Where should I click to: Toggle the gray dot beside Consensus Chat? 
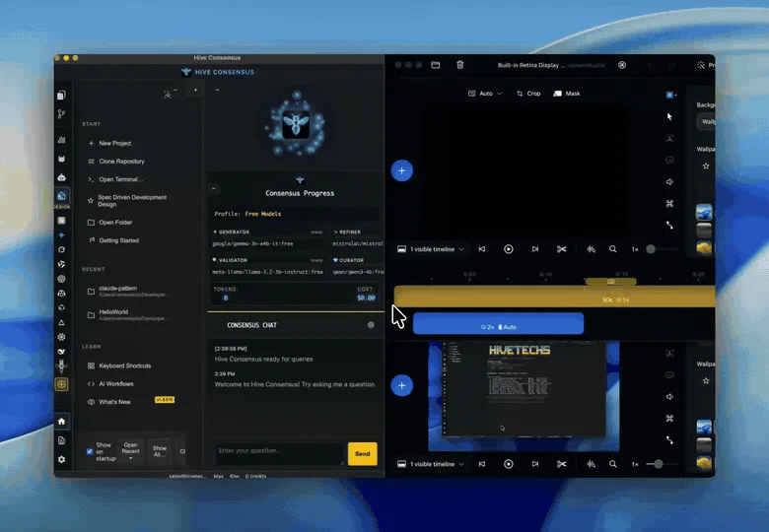[371, 325]
